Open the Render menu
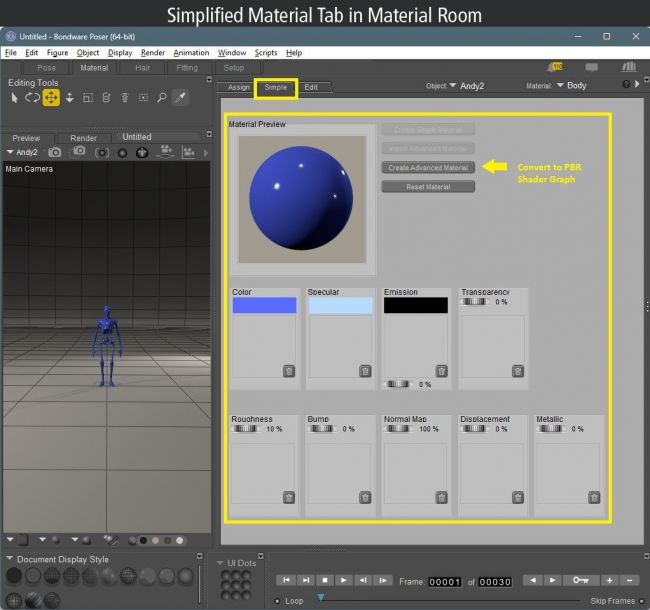 pyautogui.click(x=153, y=52)
